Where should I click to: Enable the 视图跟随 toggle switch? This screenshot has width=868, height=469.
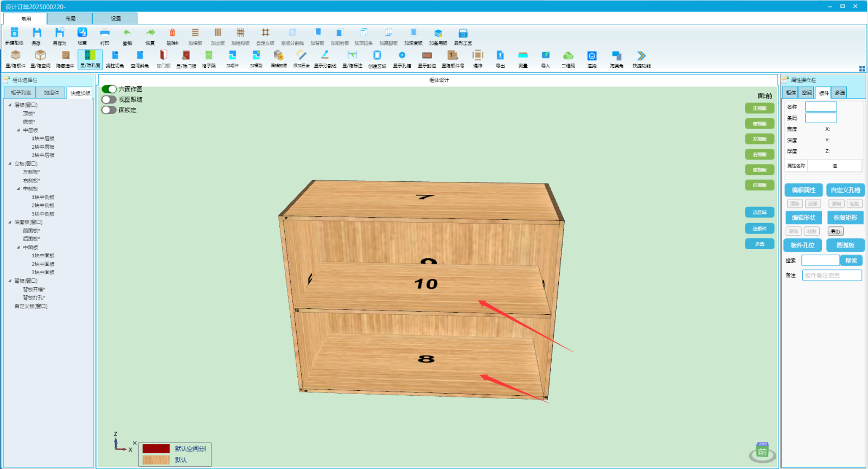coord(109,99)
